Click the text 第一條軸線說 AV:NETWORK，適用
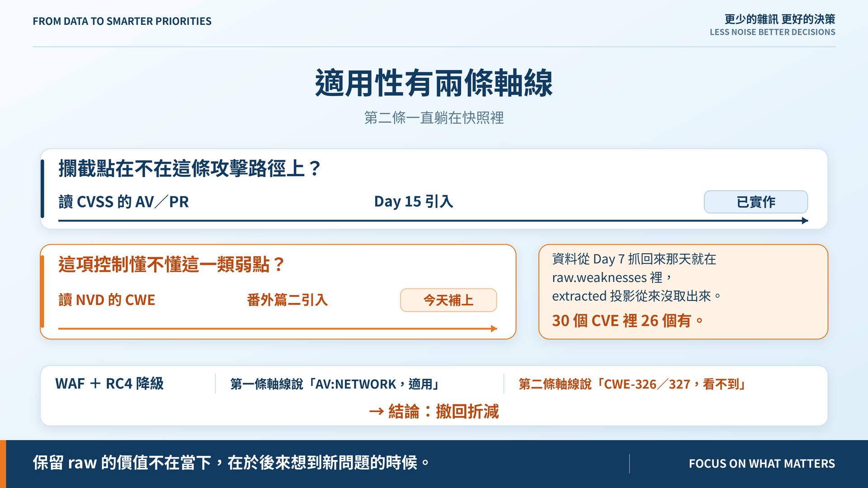 tap(336, 384)
